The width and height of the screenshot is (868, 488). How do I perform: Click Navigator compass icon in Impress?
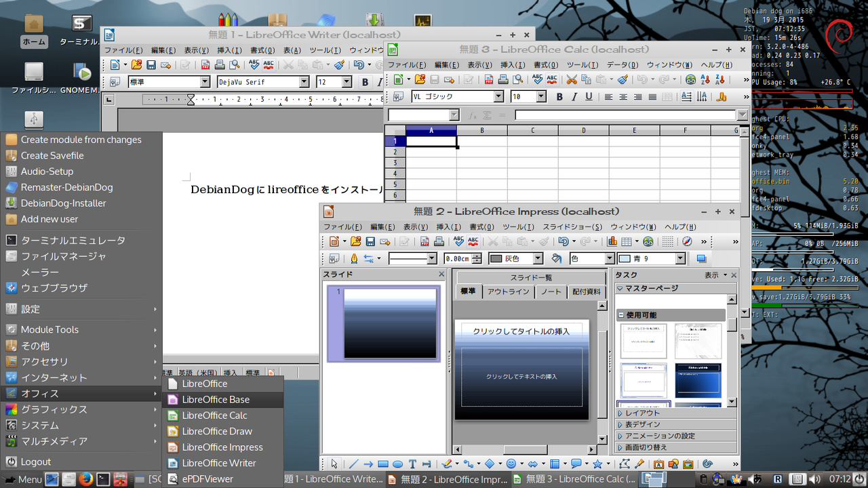(x=687, y=241)
